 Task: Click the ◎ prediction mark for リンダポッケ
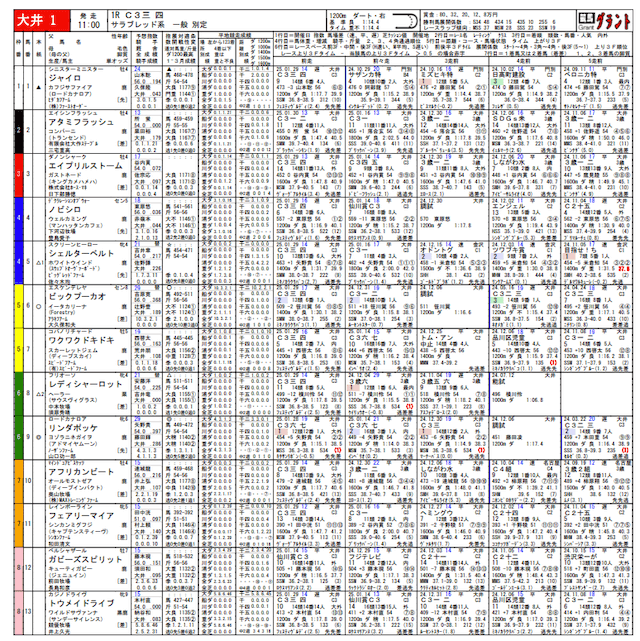click(x=39, y=437)
